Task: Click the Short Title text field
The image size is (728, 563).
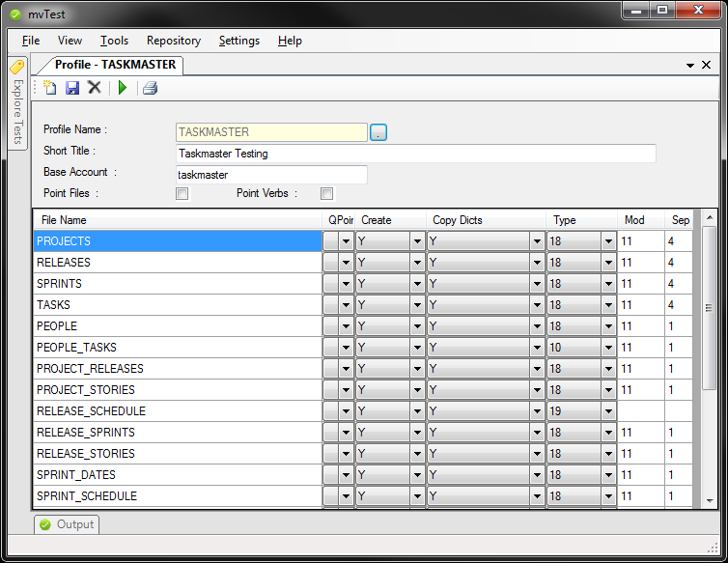Action: (415, 154)
